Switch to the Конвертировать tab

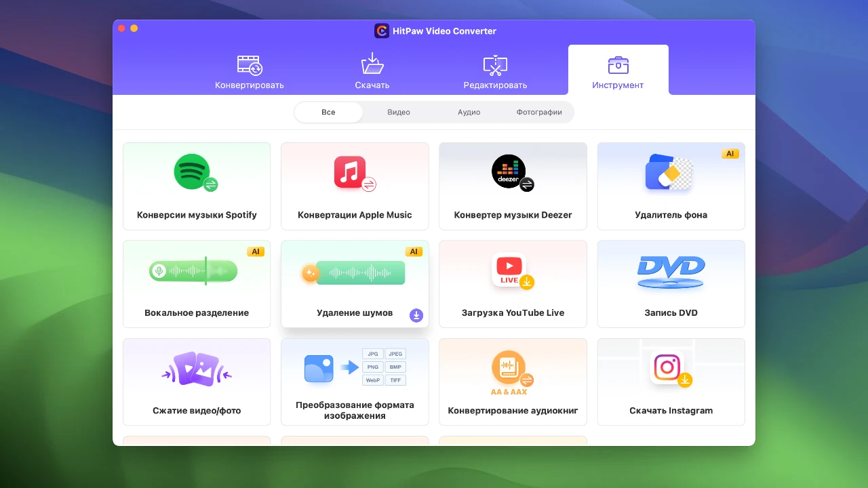(250, 73)
